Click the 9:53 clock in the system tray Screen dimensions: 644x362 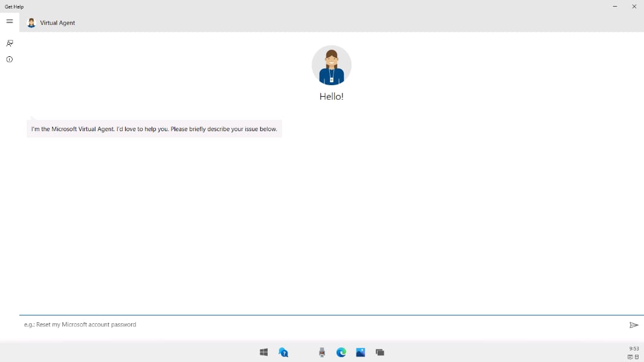coord(634,349)
